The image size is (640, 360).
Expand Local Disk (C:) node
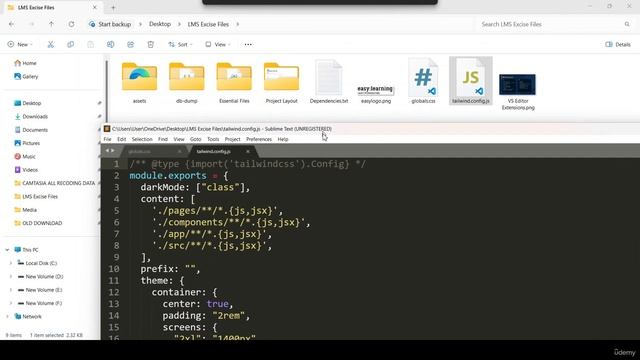11,263
